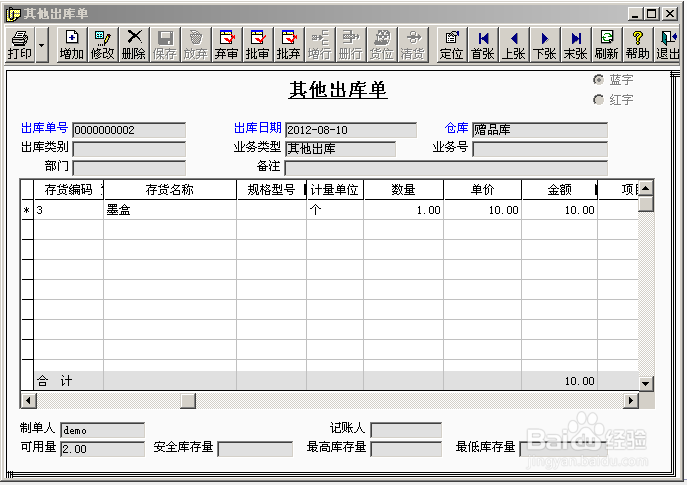Go to first record with 首张
The width and height of the screenshot is (687, 485).
coord(483,45)
